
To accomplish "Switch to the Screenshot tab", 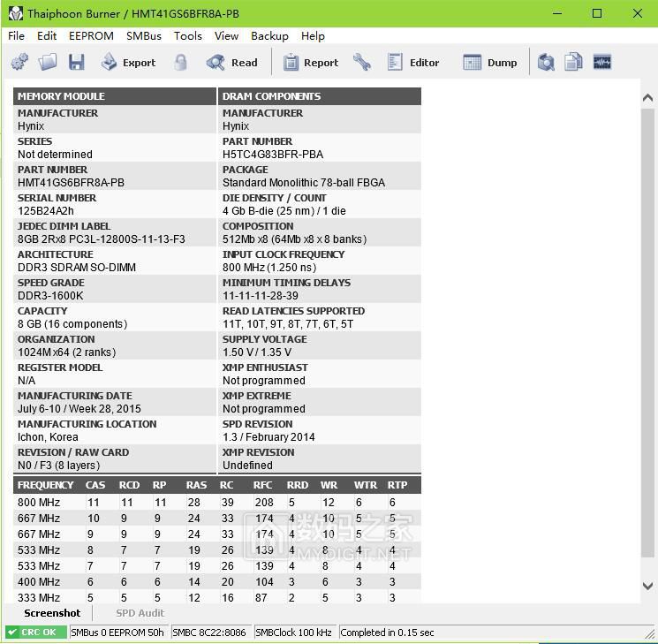I will (x=52, y=613).
